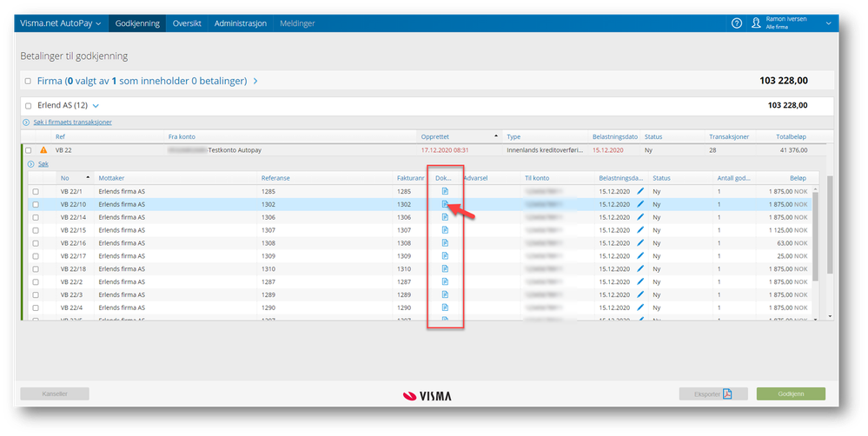
Task: Click reference 1302 in VB 22/10 row
Action: (x=268, y=204)
